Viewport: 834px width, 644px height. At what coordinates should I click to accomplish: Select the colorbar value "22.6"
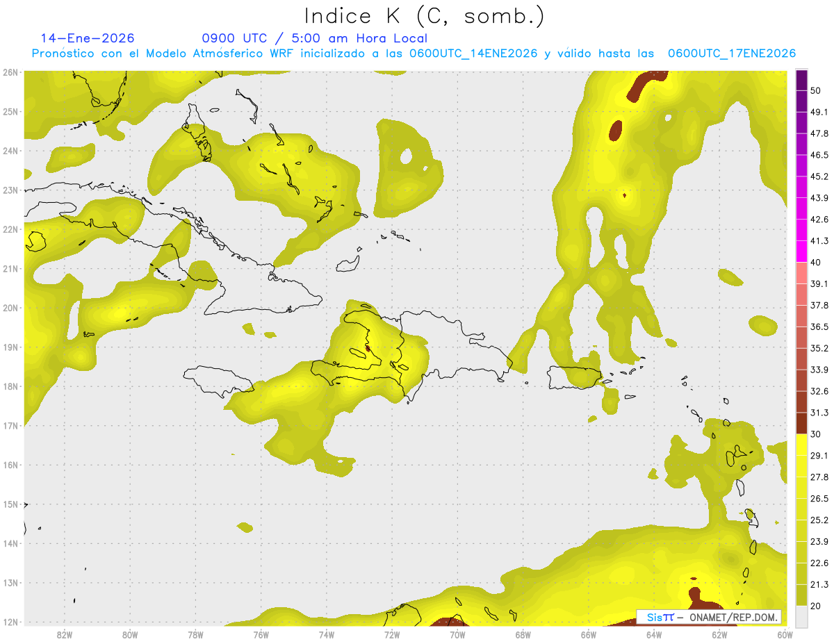click(x=819, y=563)
